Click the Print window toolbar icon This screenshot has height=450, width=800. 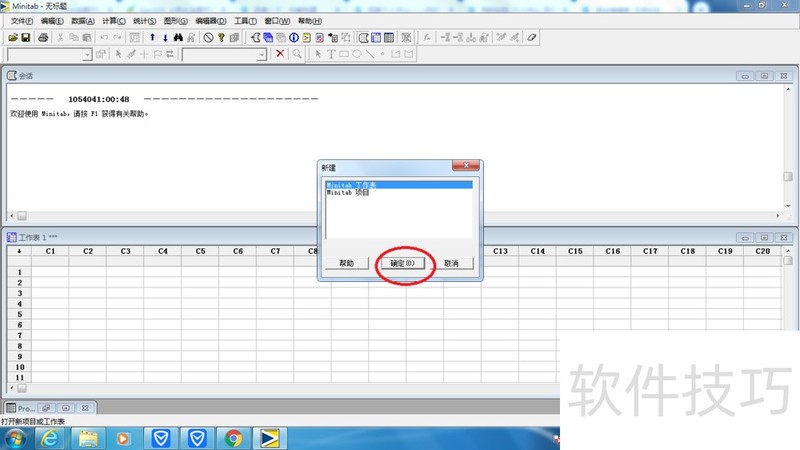43,37
